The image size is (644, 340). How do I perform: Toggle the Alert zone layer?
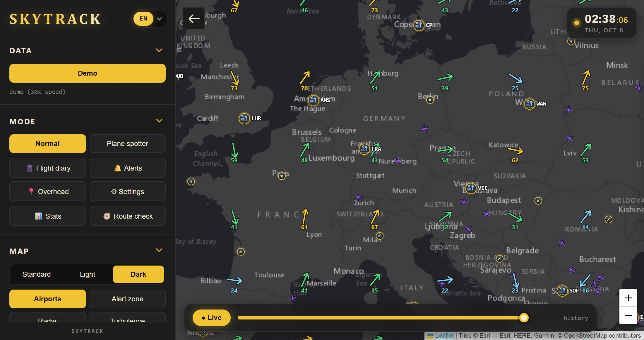click(128, 299)
